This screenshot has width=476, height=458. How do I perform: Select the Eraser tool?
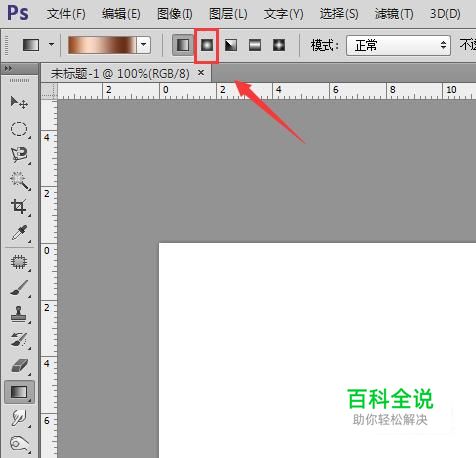tap(19, 366)
